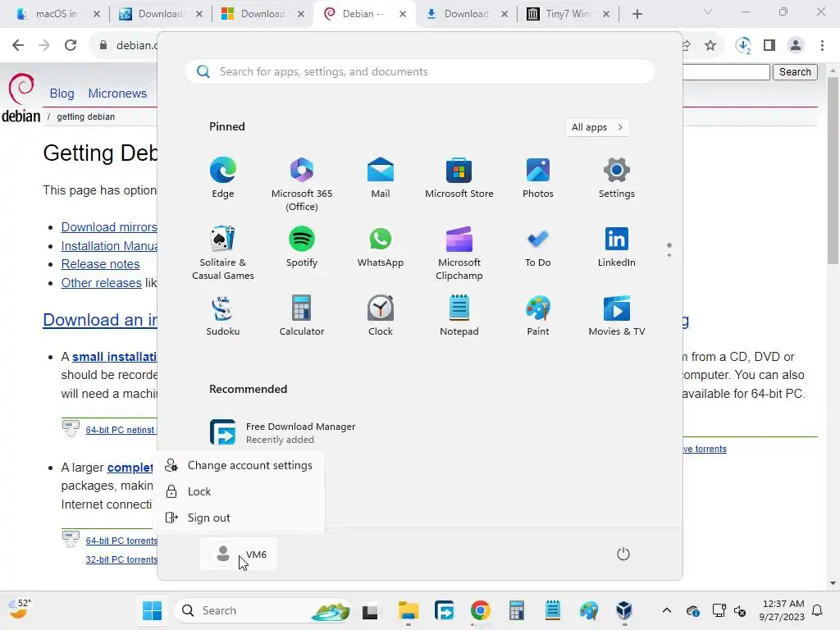
Task: Launch Microsoft 365 (Office)
Action: tap(302, 185)
